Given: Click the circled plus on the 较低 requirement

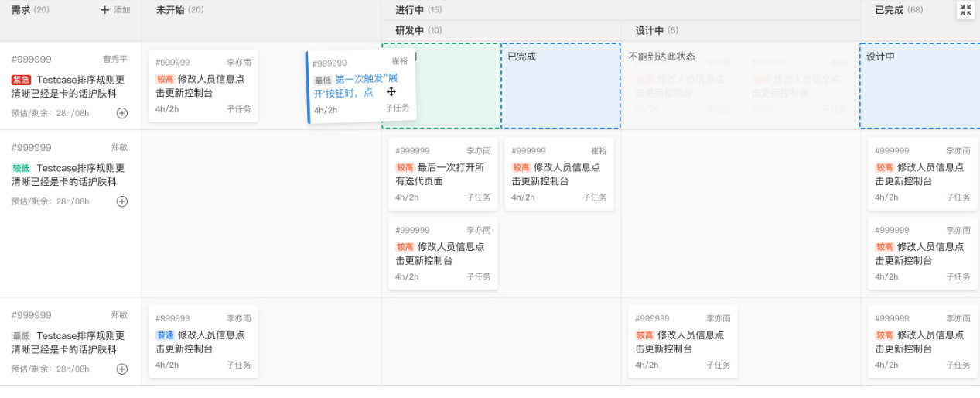Looking at the screenshot, I should pyautogui.click(x=122, y=201).
